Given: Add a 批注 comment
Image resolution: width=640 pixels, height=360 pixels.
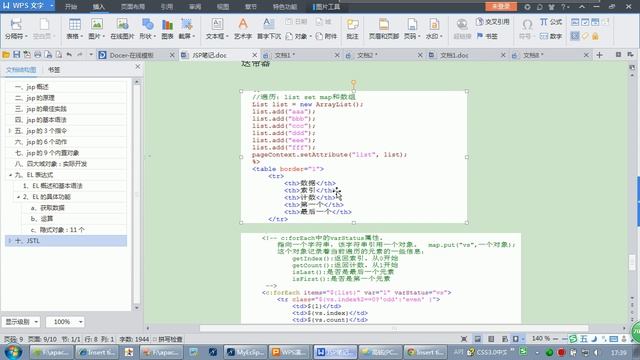Looking at the screenshot, I should pos(352,29).
